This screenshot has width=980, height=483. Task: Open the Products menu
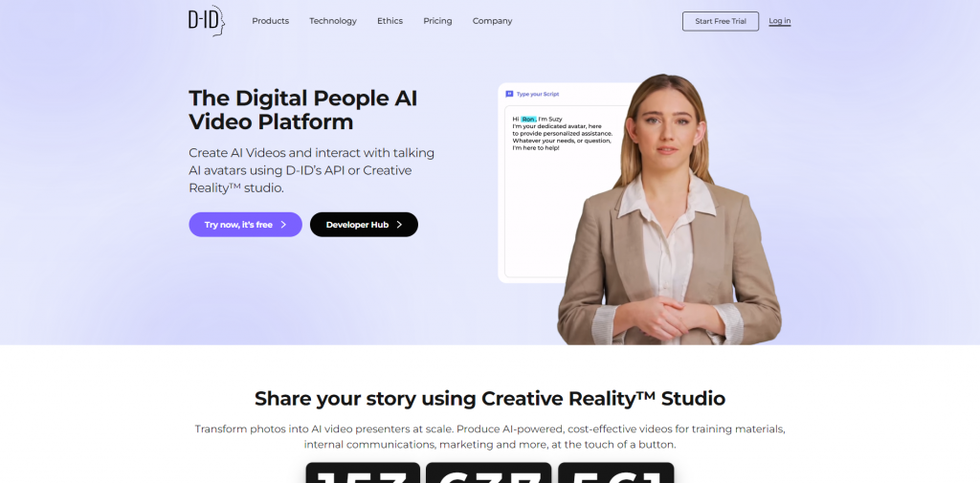click(x=271, y=21)
